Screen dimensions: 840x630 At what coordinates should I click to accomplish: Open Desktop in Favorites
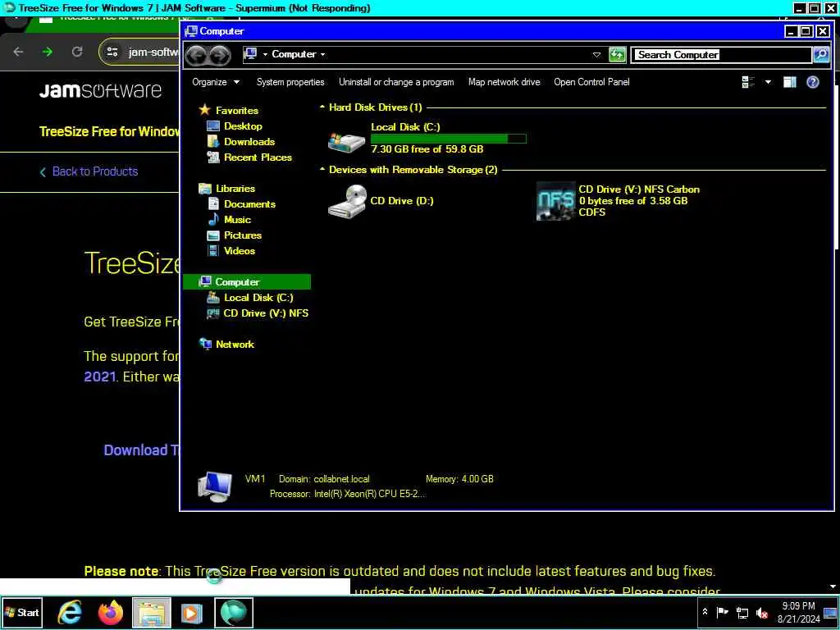[243, 126]
